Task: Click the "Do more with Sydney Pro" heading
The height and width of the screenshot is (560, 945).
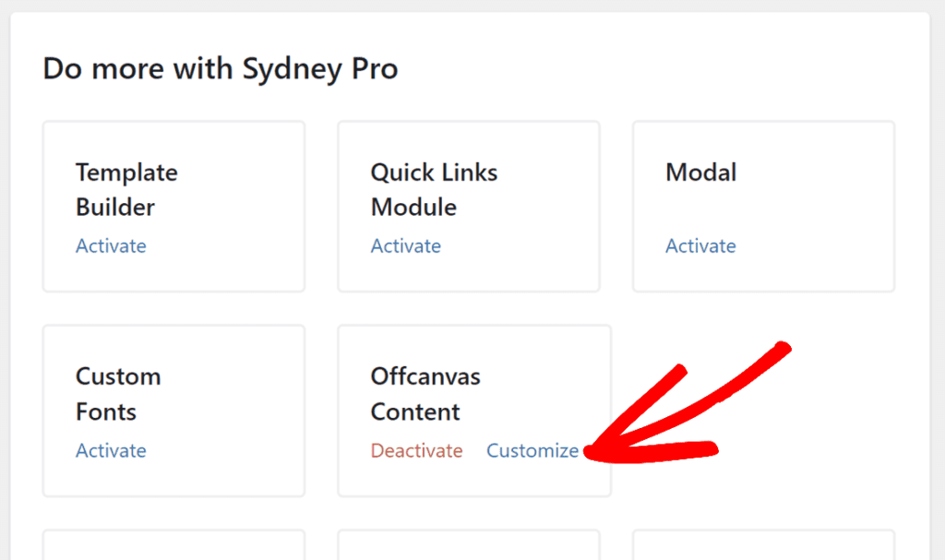Action: [220, 69]
